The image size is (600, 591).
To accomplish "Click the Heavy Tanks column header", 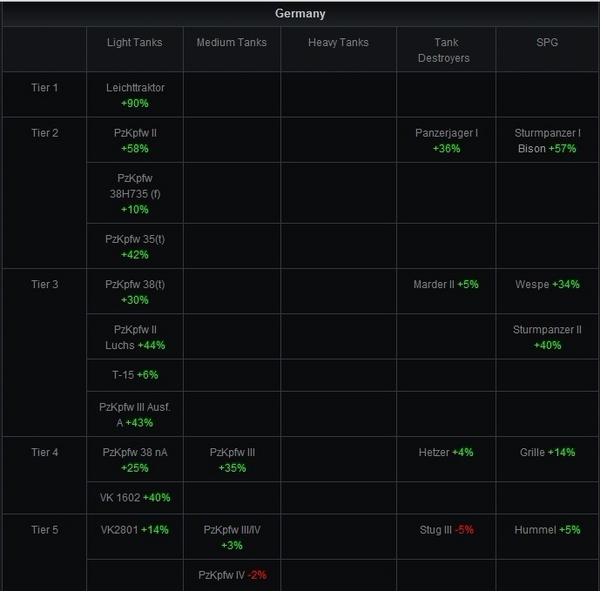I will point(338,43).
